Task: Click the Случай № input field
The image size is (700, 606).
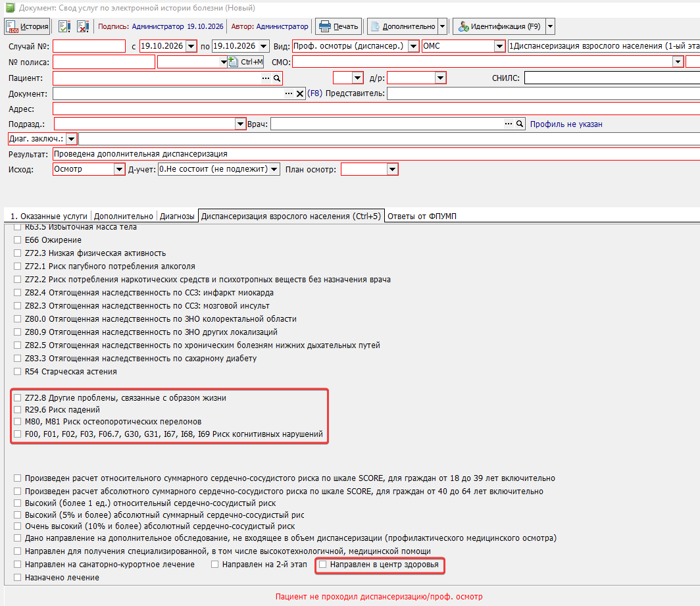Action: [89, 46]
